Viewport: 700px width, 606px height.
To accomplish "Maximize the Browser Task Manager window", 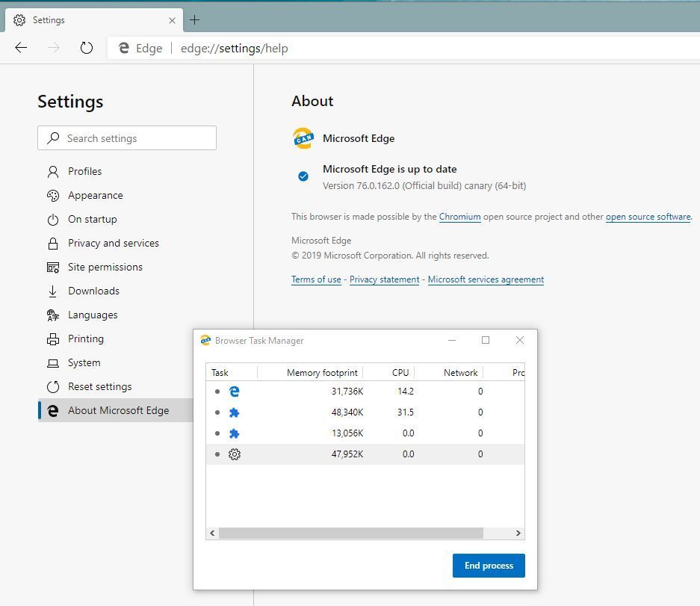I will [x=486, y=340].
